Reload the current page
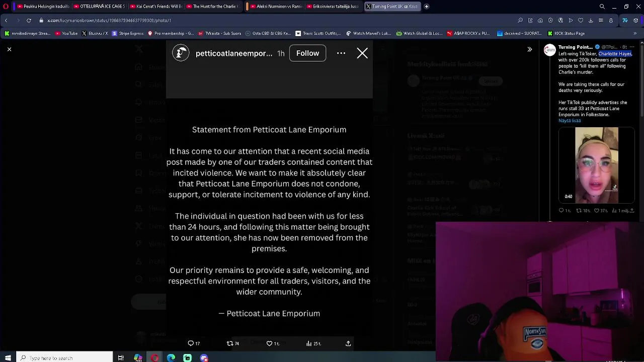644x362 pixels. tap(29, 21)
